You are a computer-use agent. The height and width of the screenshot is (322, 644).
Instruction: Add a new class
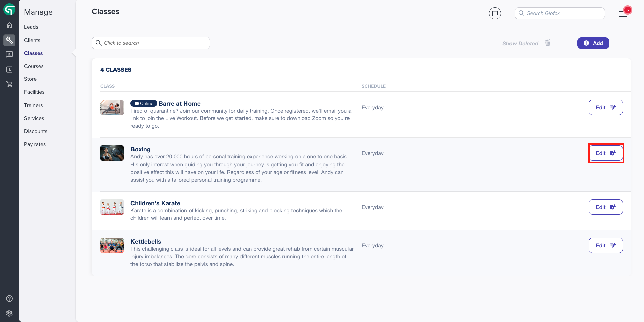tap(593, 43)
